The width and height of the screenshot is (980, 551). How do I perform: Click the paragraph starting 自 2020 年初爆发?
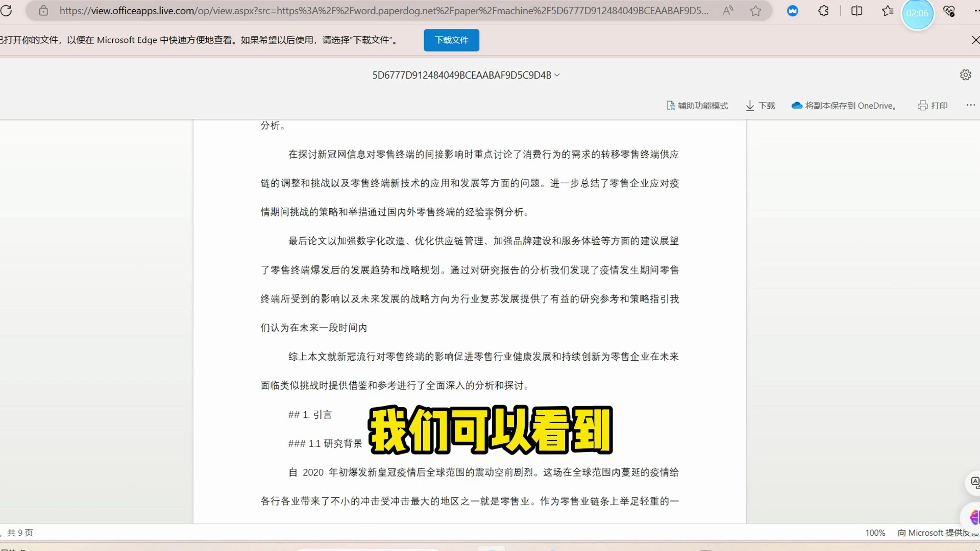tap(470, 487)
